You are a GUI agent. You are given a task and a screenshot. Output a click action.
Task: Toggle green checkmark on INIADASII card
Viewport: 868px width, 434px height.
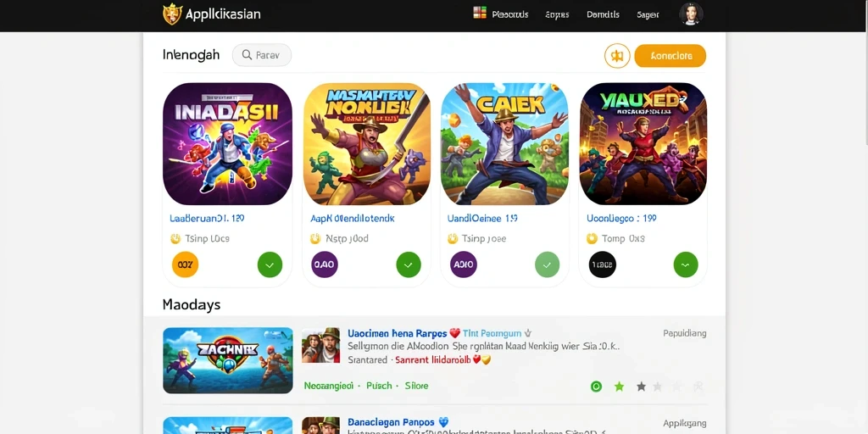(270, 264)
